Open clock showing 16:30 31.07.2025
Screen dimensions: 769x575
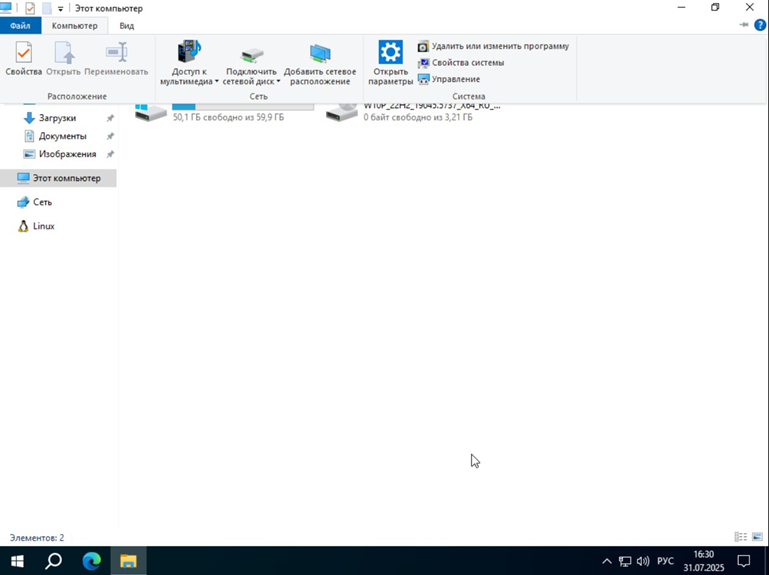point(704,561)
